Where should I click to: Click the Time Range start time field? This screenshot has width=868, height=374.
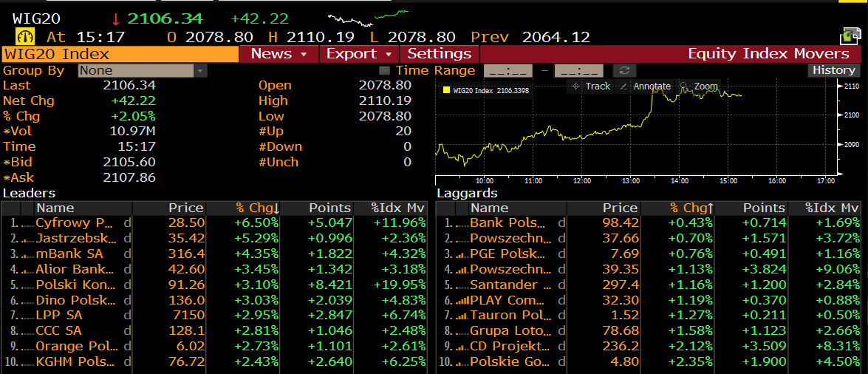click(x=508, y=70)
